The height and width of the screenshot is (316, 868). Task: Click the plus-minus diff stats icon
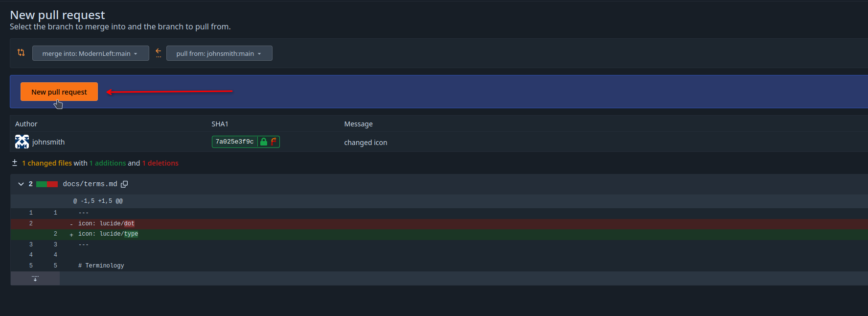click(x=15, y=163)
